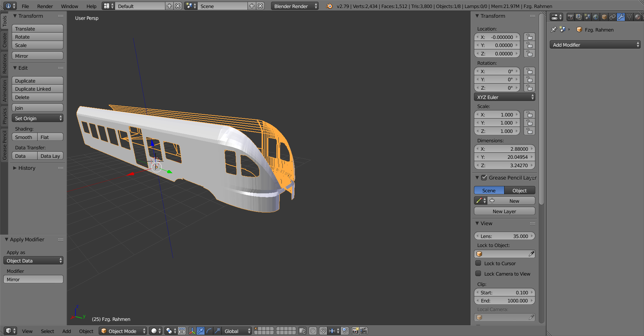The height and width of the screenshot is (336, 644).
Task: Click the Lens value slider field
Action: tap(504, 236)
